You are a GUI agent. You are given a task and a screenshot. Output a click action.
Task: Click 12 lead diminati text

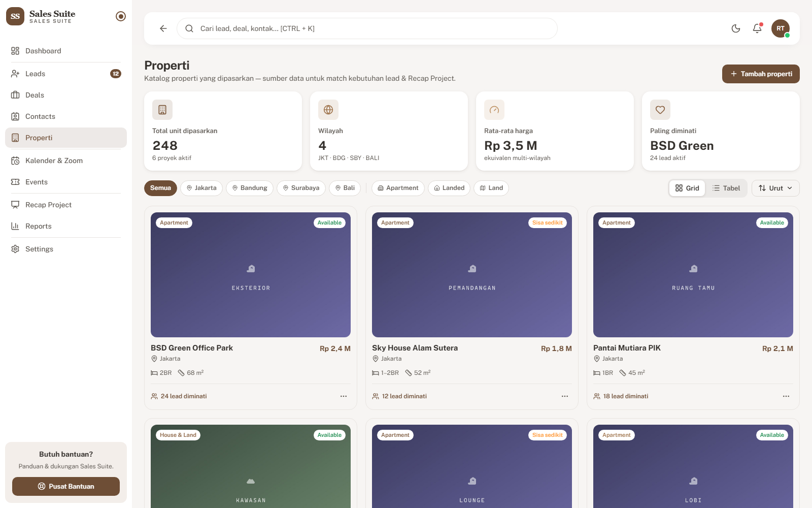tap(404, 396)
